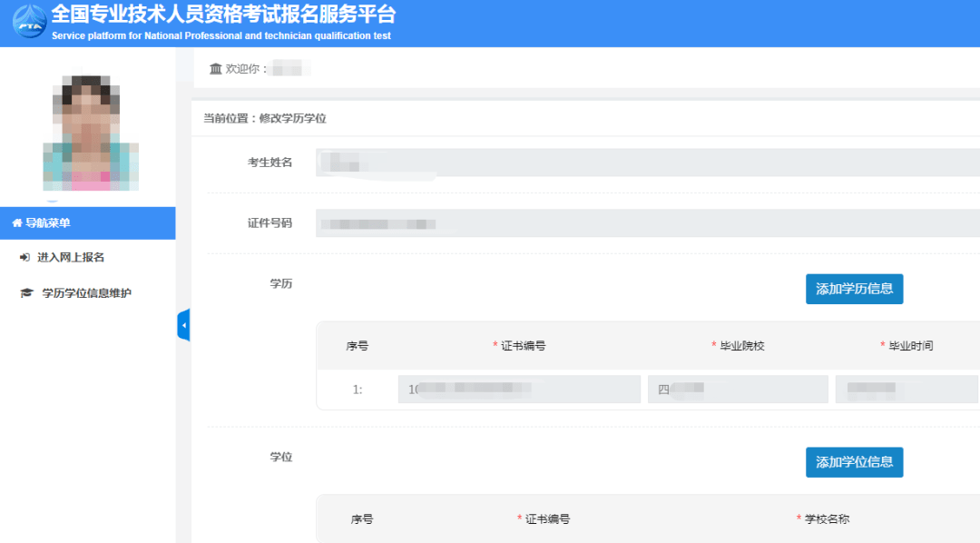
Task: Click the 证书编号 field in row 1
Action: [x=519, y=389]
